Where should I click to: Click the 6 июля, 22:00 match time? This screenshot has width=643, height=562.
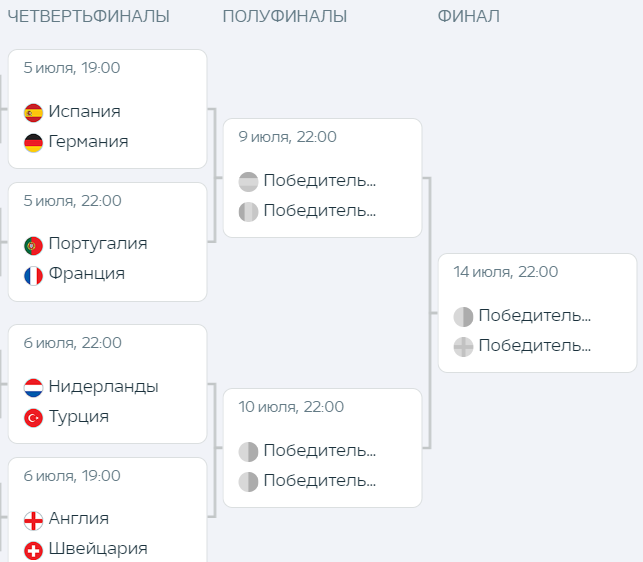point(73,343)
